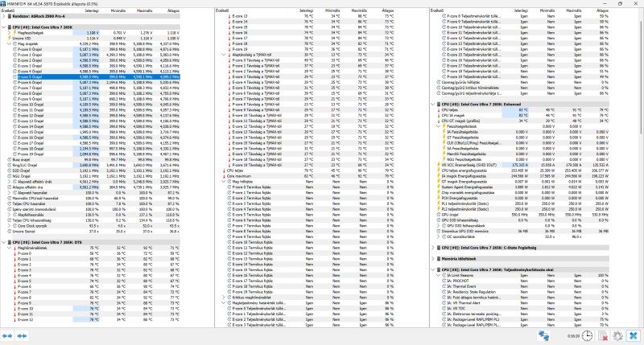Viewport: 644px width, 345px height.
Task: Click the chip icon beside Memória időzítések
Action: [438, 259]
